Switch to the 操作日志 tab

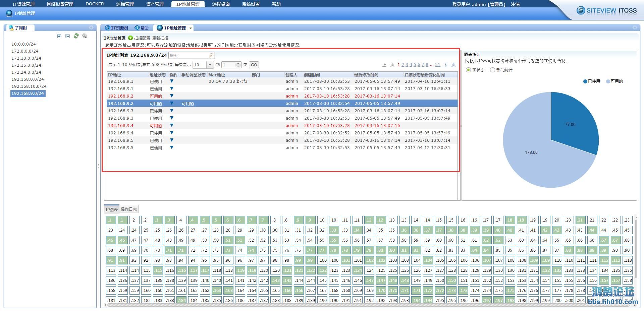coord(129,209)
